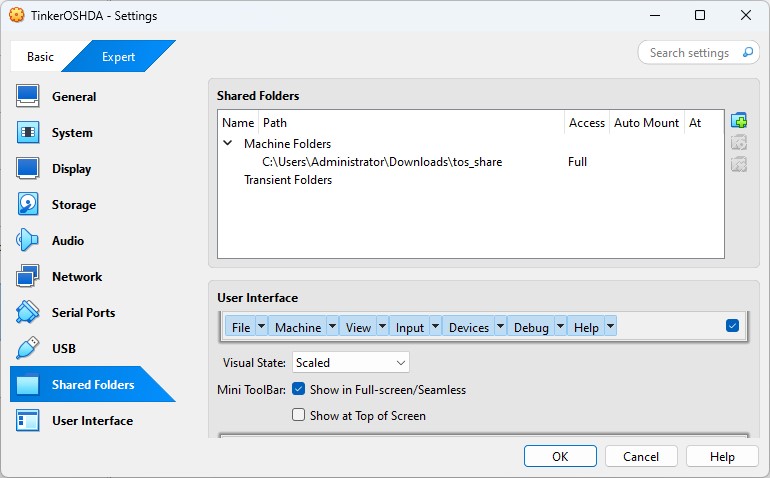Open the User Interface settings section
Viewport: 770px width, 478px height.
tap(92, 421)
